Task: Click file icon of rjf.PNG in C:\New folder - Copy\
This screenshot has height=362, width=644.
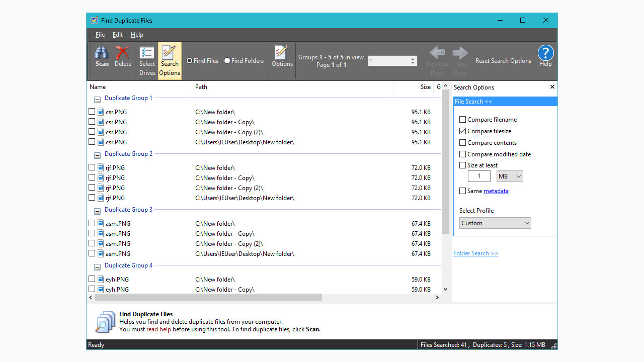Action: click(101, 177)
